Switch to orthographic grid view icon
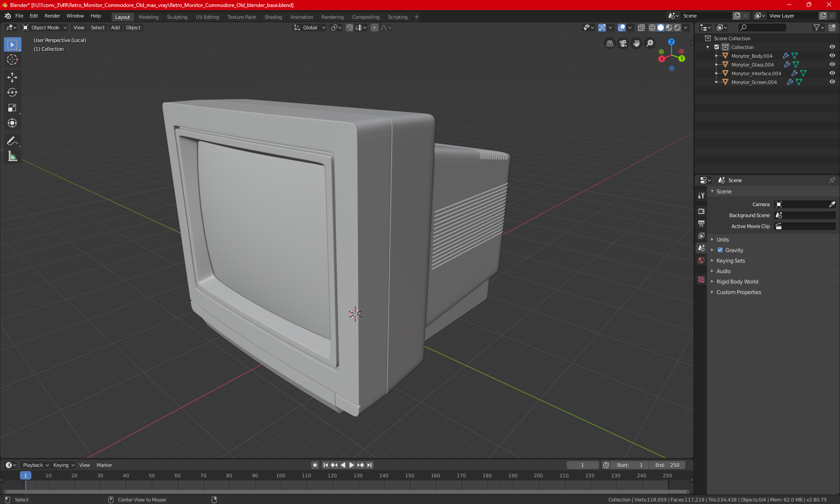840x504 pixels. point(609,43)
